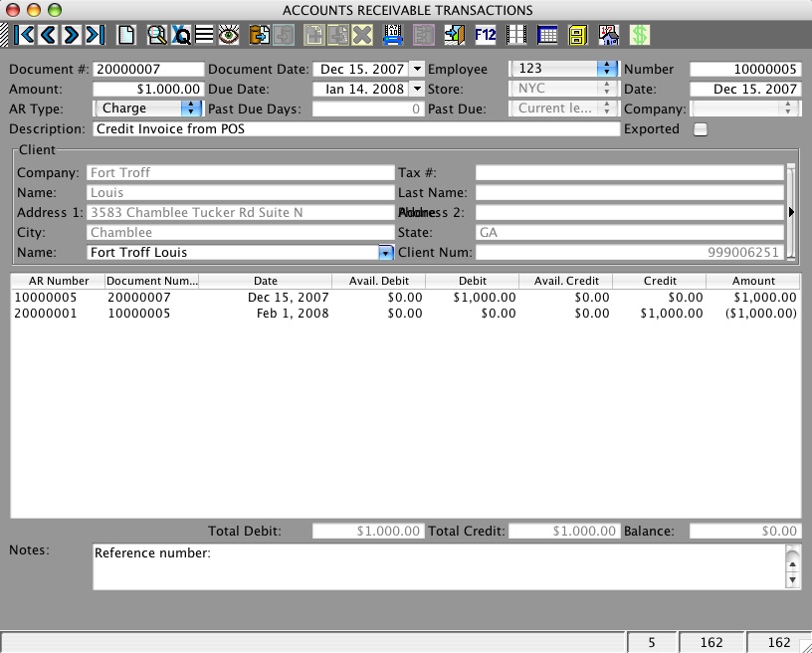Screen dimensions: 812x653
Task: Open the Store dropdown showing NYC
Action: pyautogui.click(x=564, y=89)
